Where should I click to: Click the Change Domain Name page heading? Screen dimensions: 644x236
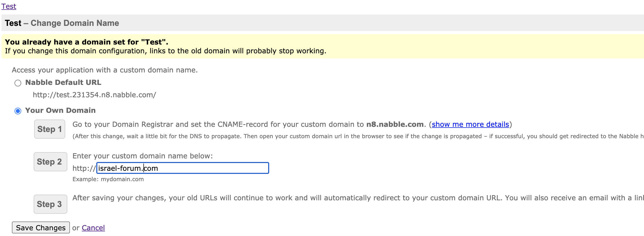[75, 23]
